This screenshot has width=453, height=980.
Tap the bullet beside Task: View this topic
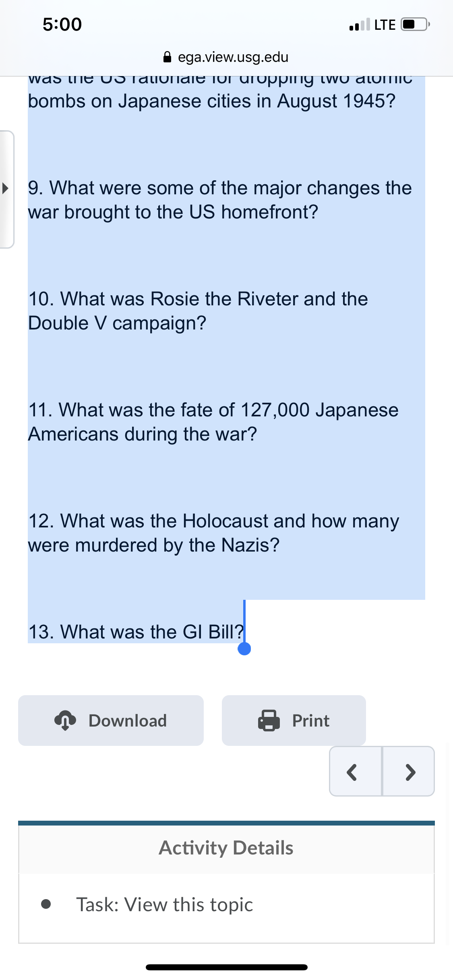tap(46, 904)
